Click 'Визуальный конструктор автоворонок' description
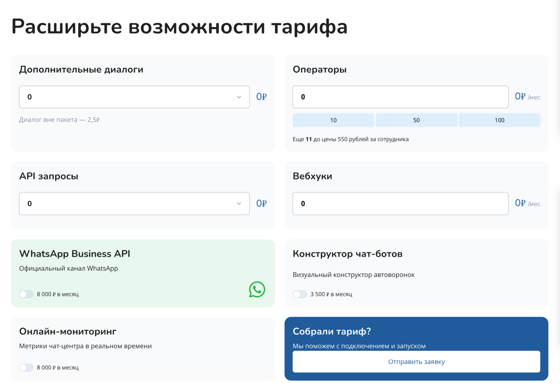560x392 pixels. 354,275
